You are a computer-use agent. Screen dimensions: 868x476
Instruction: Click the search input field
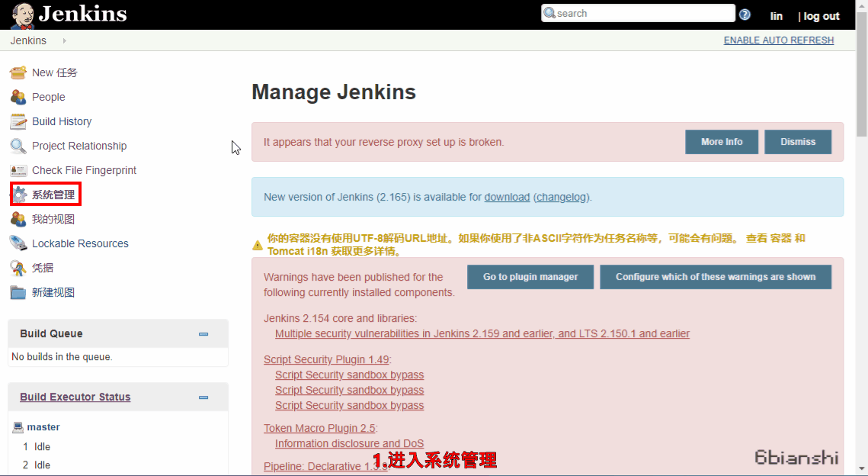click(639, 13)
